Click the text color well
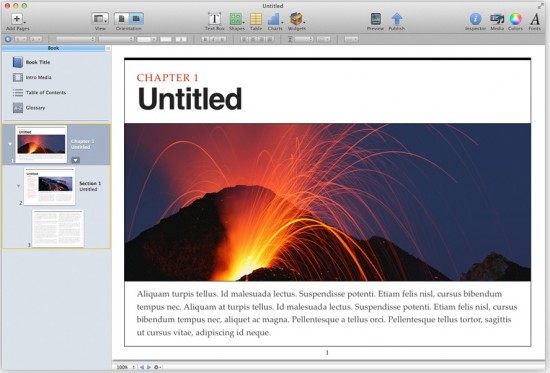Screen dimensions: 550x373 pos(166,39)
